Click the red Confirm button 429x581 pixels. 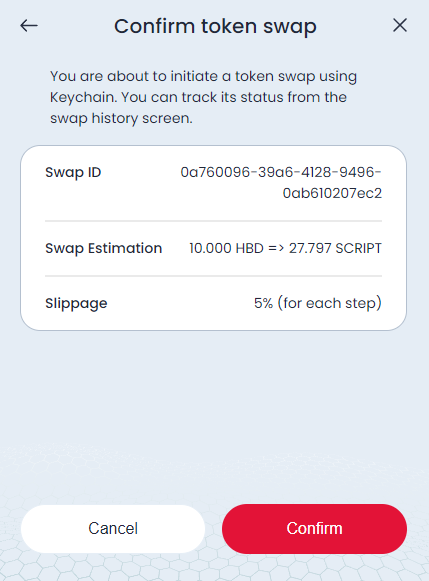[314, 528]
